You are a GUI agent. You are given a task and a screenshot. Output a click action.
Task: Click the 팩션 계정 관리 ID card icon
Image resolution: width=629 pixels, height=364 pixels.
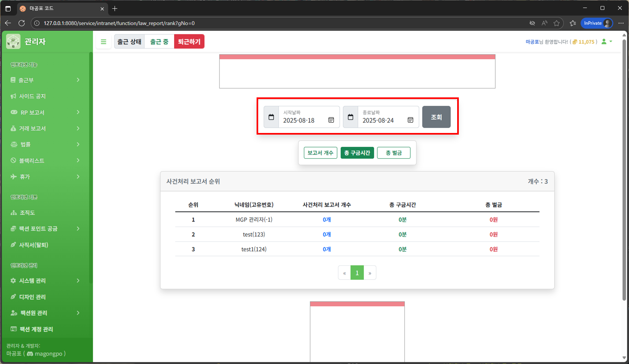pos(14,329)
